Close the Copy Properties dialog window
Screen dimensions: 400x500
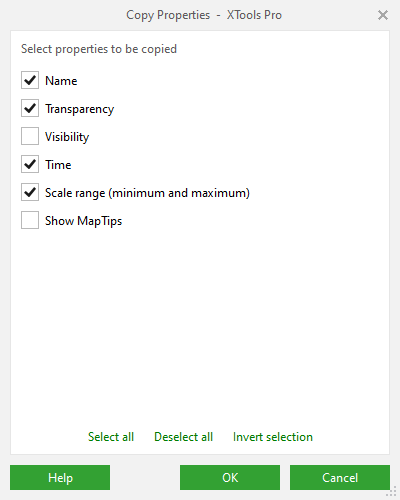click(383, 15)
